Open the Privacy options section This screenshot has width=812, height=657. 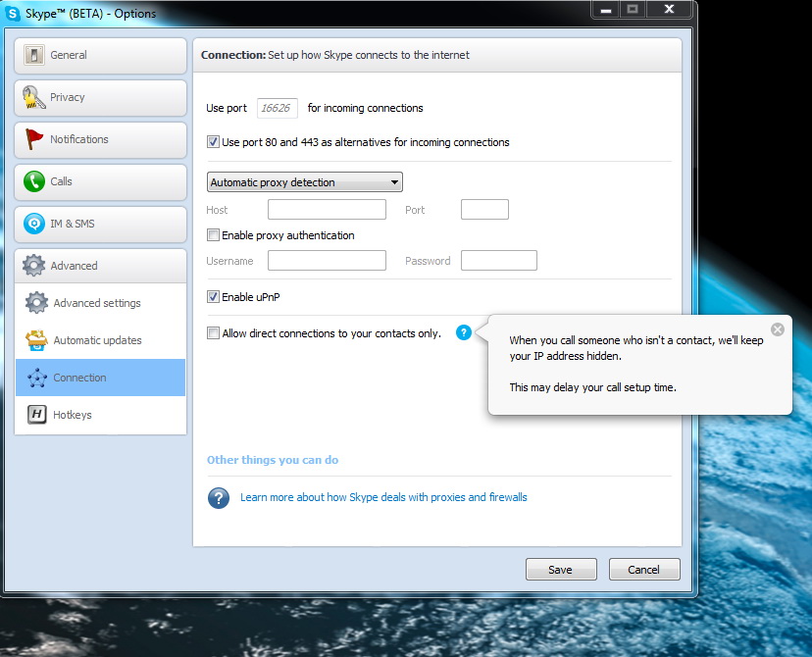click(x=100, y=98)
